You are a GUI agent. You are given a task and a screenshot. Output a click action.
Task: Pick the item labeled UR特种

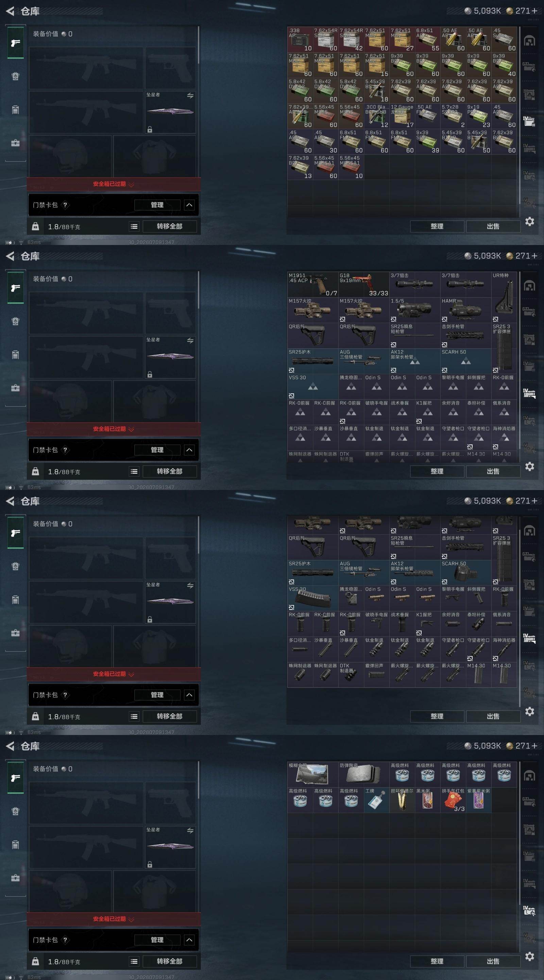(x=504, y=297)
